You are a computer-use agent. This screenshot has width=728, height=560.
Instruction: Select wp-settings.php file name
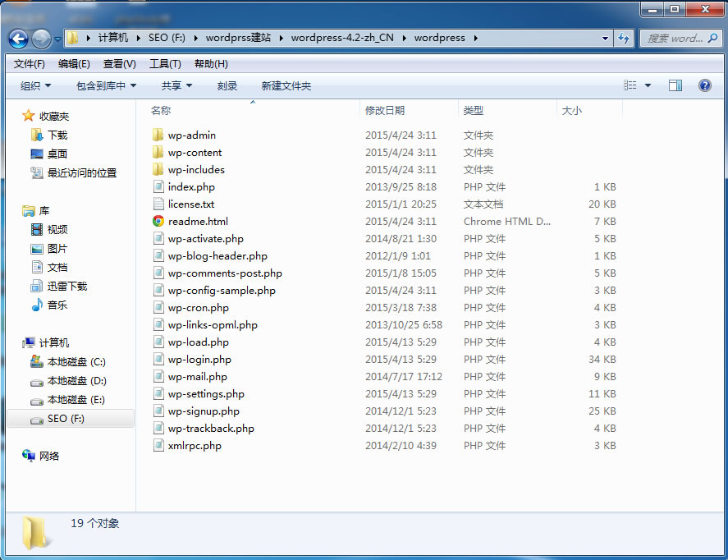click(206, 394)
